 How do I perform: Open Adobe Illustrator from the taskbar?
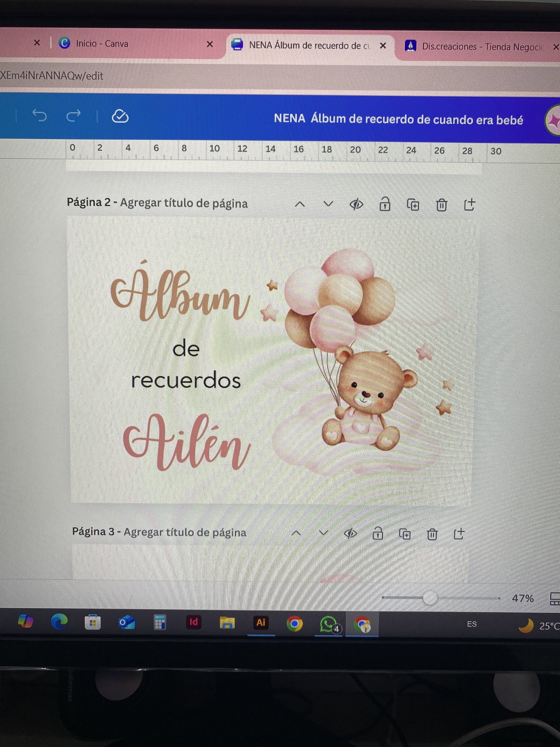tap(261, 622)
